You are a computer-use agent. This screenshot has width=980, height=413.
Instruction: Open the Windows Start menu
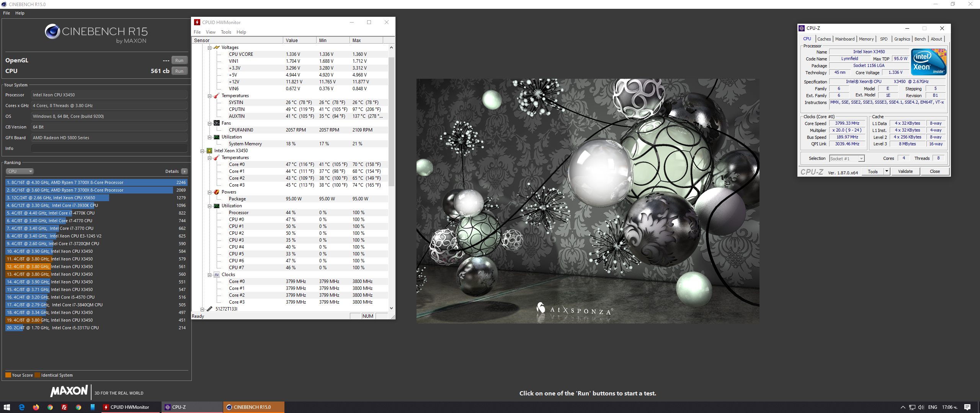pyautogui.click(x=7, y=407)
